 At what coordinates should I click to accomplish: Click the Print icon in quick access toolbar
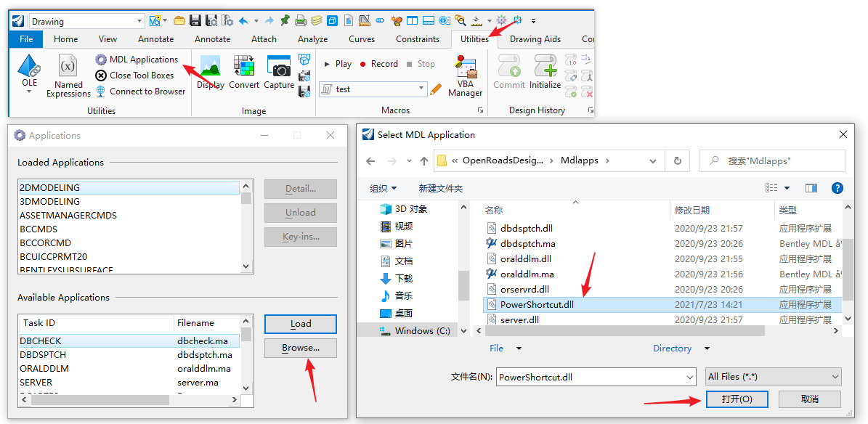click(x=301, y=21)
